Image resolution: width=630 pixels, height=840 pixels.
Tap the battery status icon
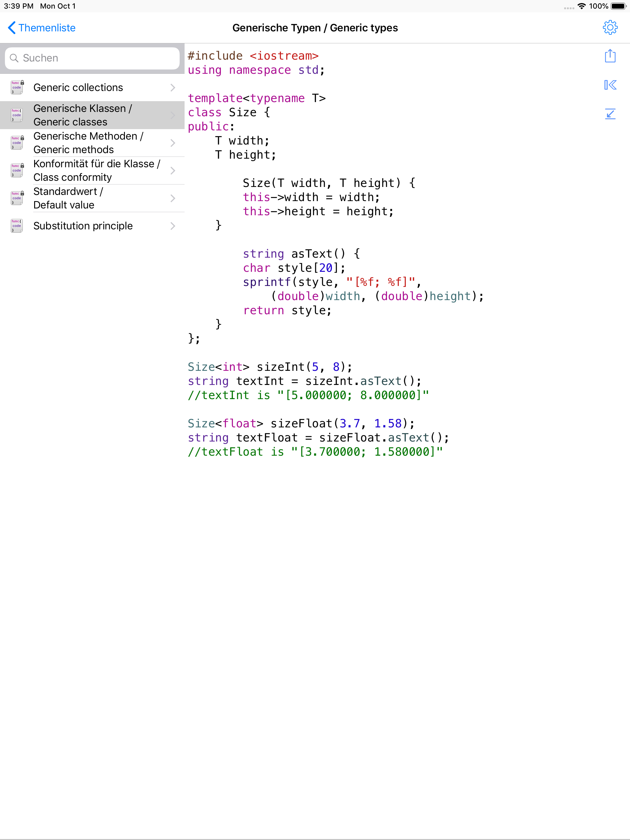[x=619, y=6]
